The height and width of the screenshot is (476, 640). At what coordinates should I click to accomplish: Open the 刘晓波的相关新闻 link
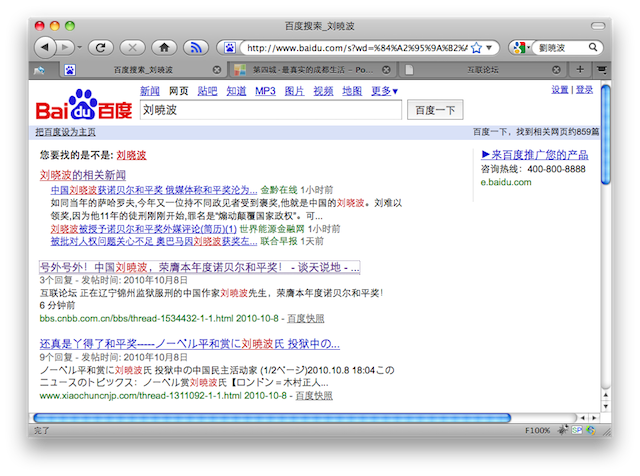click(83, 175)
